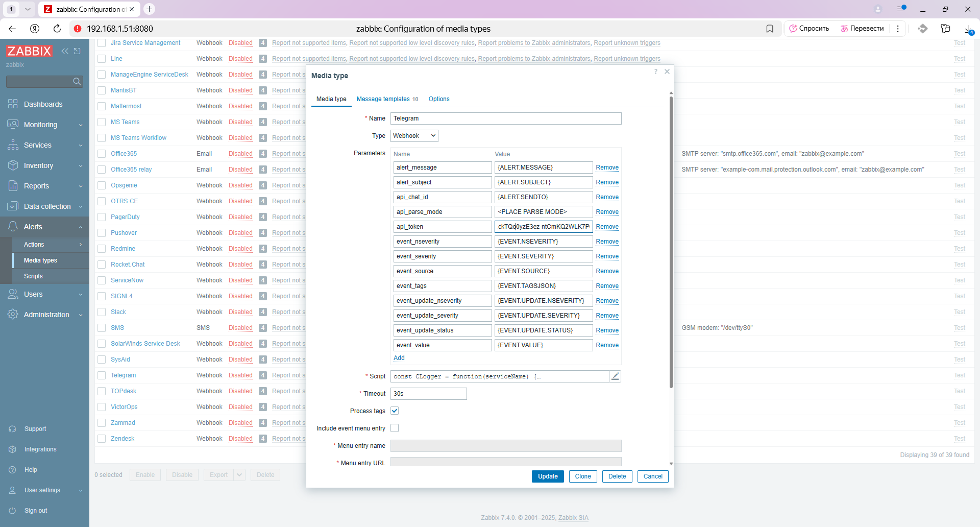Click the Inventory cube icon
The width and height of the screenshot is (980, 527).
tap(13, 165)
